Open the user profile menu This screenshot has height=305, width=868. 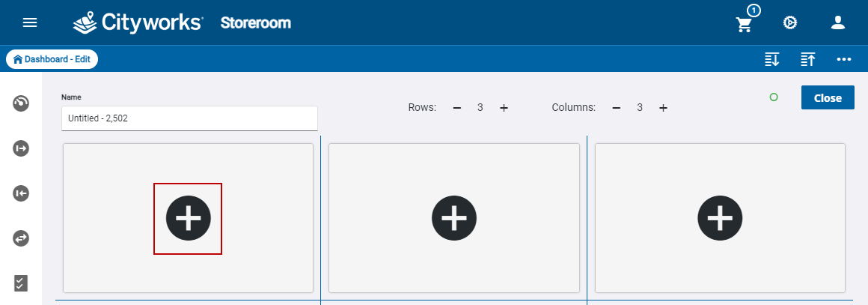coord(838,22)
